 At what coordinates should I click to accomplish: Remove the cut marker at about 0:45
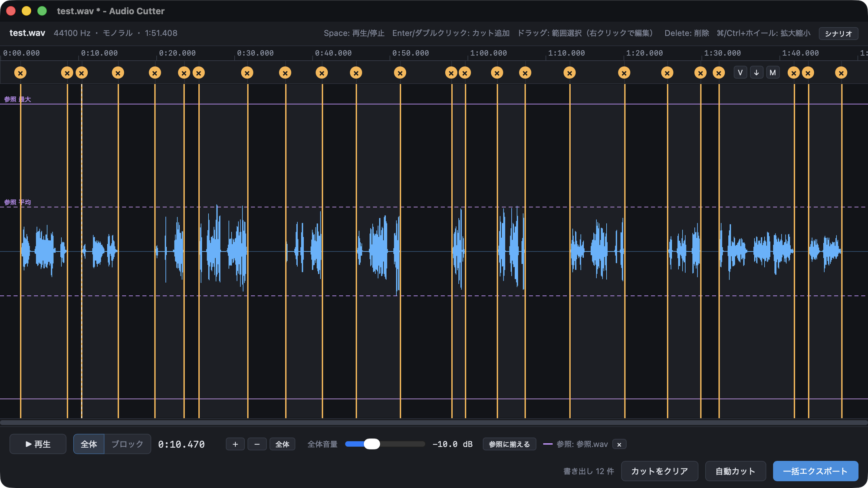tap(356, 73)
